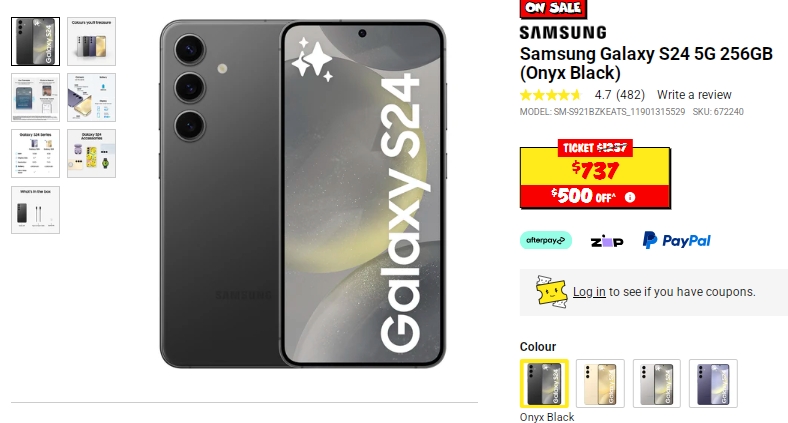
Task: Open the review count (482) link
Action: tap(630, 94)
